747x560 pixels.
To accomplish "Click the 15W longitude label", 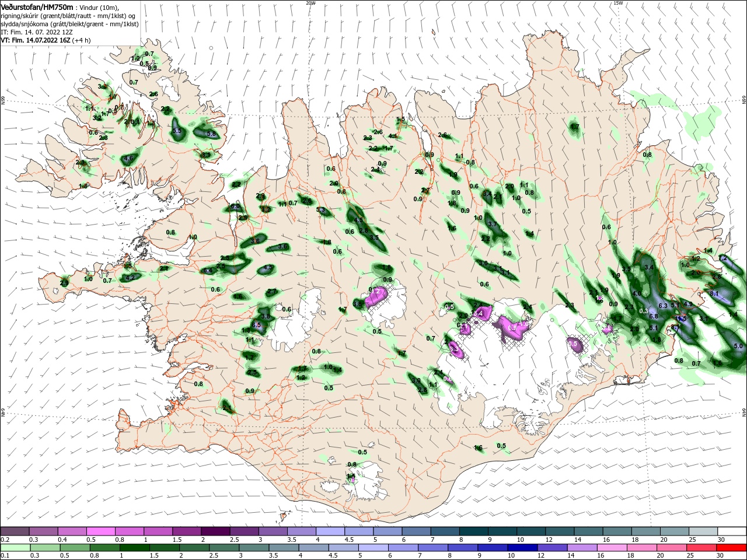I will 618,2.
